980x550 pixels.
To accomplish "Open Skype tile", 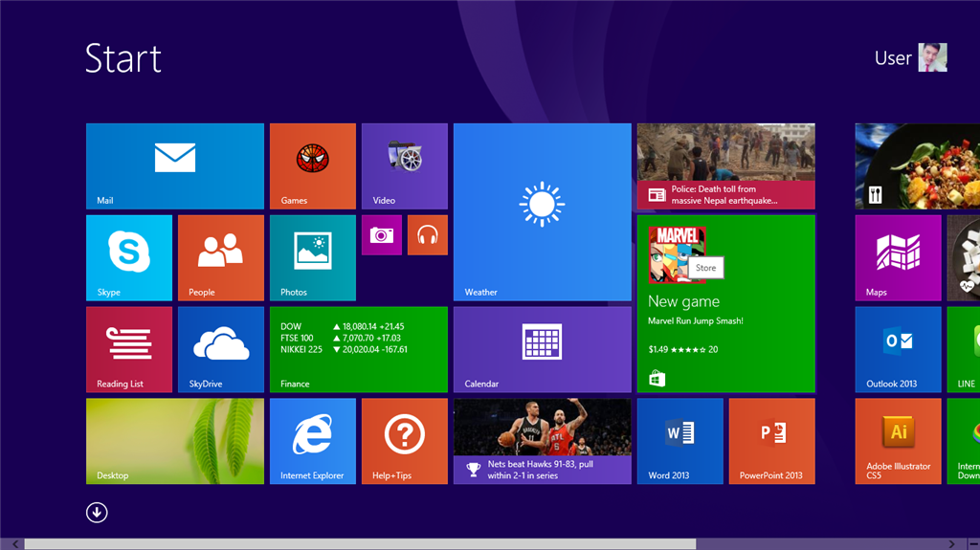I will (x=129, y=258).
